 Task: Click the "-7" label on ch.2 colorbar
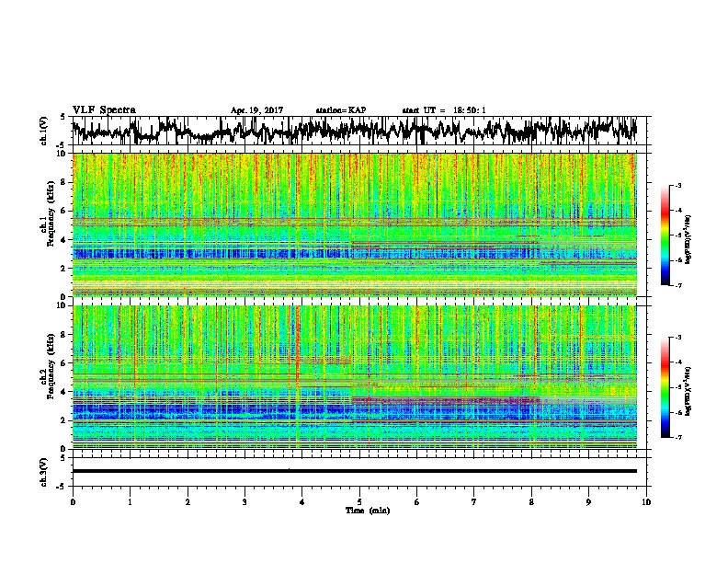click(x=677, y=437)
